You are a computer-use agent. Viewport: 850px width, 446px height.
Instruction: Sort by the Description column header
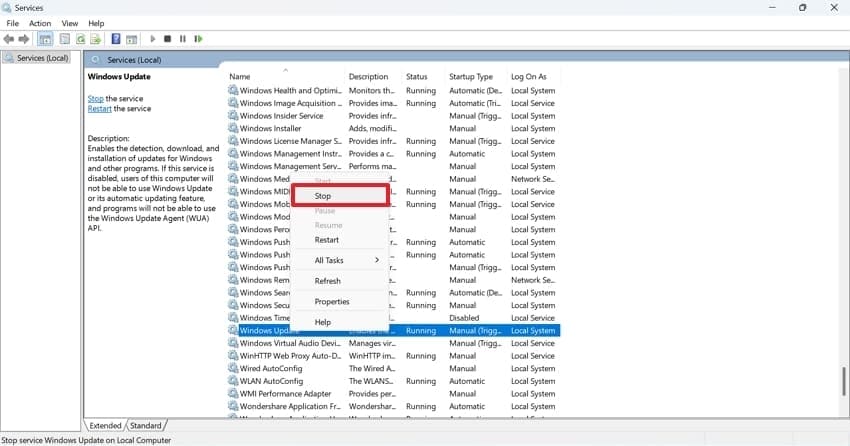tap(373, 76)
